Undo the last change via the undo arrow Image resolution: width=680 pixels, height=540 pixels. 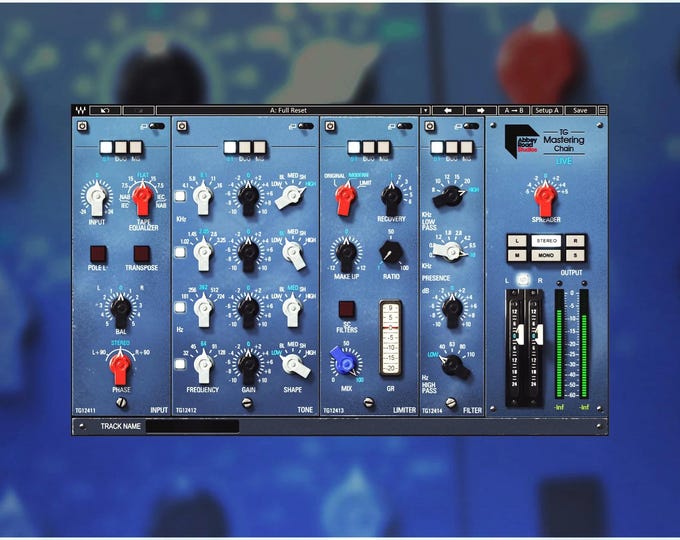coord(105,111)
